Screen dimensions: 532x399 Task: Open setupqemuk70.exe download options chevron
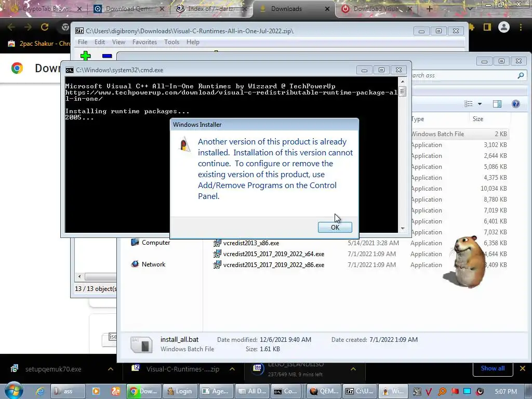(111, 369)
